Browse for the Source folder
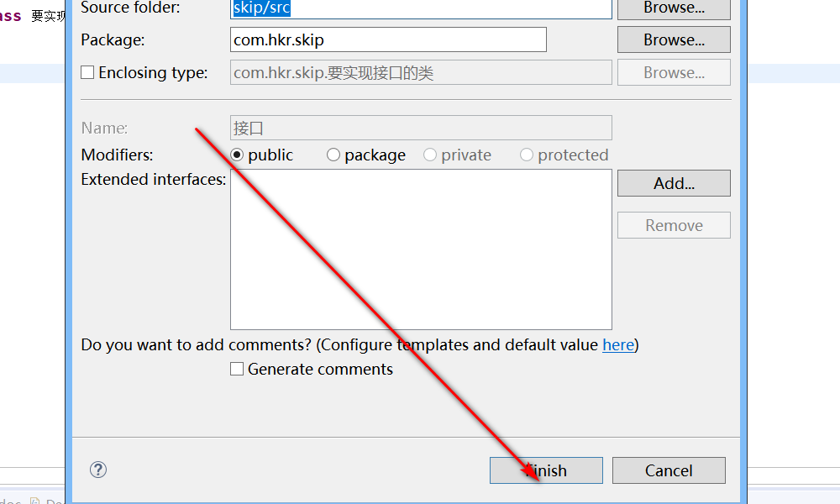This screenshot has height=504, width=840. pos(674,8)
